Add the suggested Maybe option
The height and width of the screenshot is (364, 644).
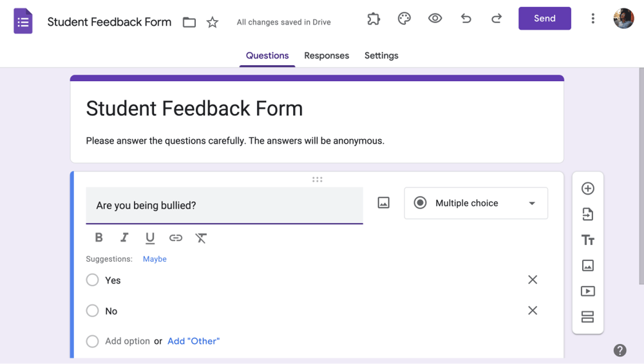[x=155, y=259]
